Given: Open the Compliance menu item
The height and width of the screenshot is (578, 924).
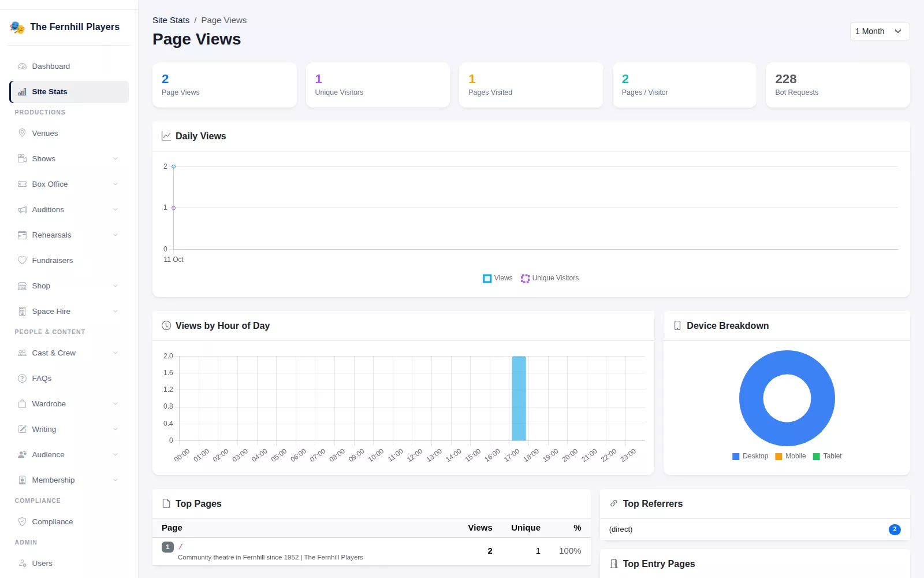Looking at the screenshot, I should [x=69, y=522].
